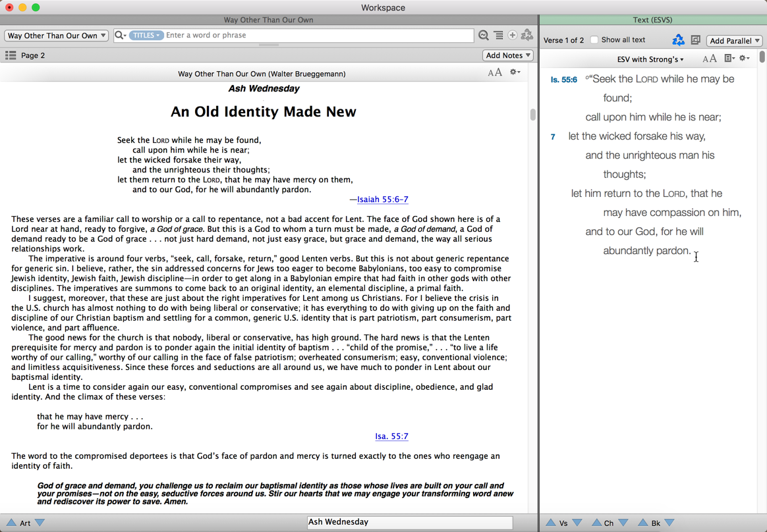Click the blue recycle link icon in Text pane
Image resolution: width=767 pixels, height=532 pixels.
pos(678,40)
